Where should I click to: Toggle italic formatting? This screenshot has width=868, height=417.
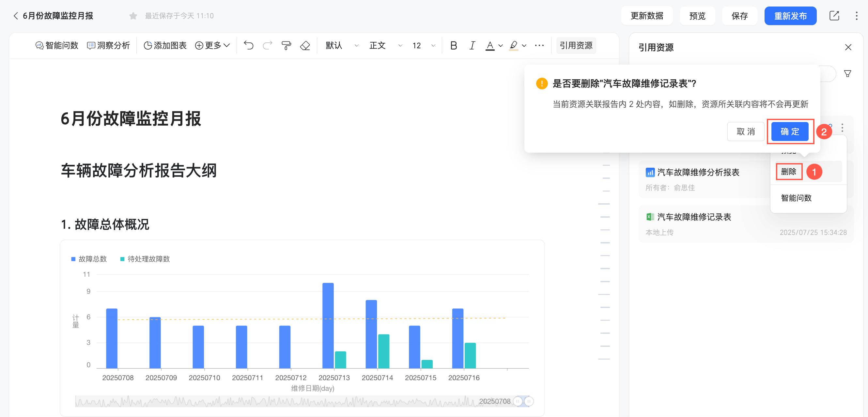pos(473,45)
